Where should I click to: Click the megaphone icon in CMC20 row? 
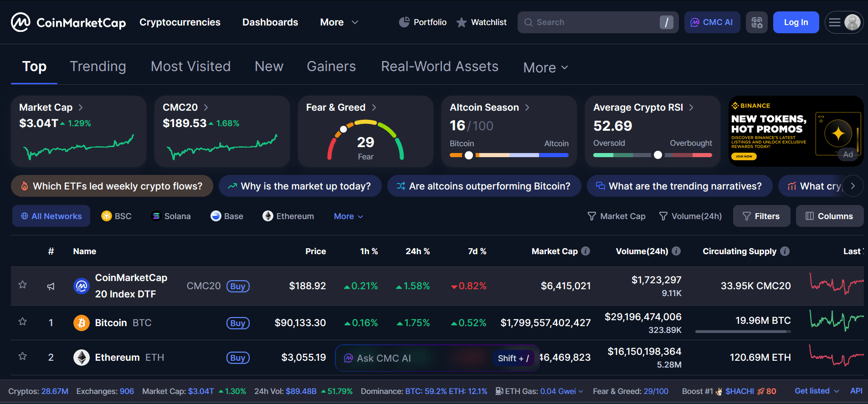[x=51, y=286]
